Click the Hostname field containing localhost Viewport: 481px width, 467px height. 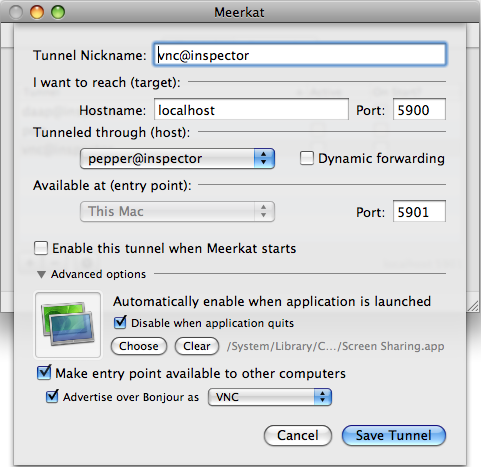pyautogui.click(x=251, y=109)
